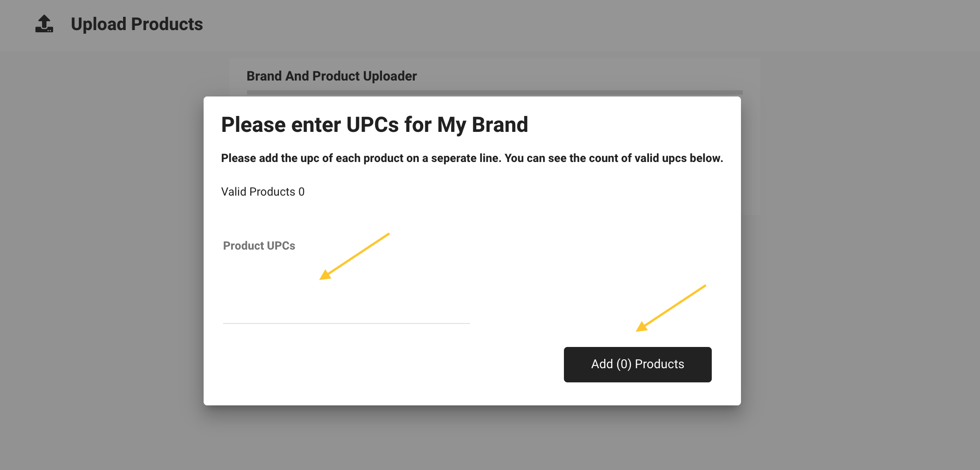Click dimmed backdrop below the dialog
This screenshot has width=980, height=470.
[x=472, y=438]
